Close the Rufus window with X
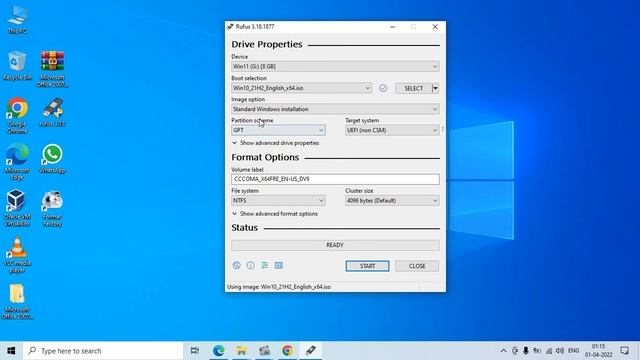The height and width of the screenshot is (360, 640). tap(435, 27)
